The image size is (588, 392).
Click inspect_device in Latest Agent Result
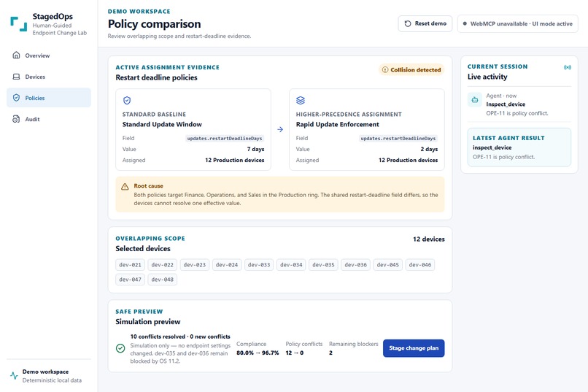coord(492,147)
